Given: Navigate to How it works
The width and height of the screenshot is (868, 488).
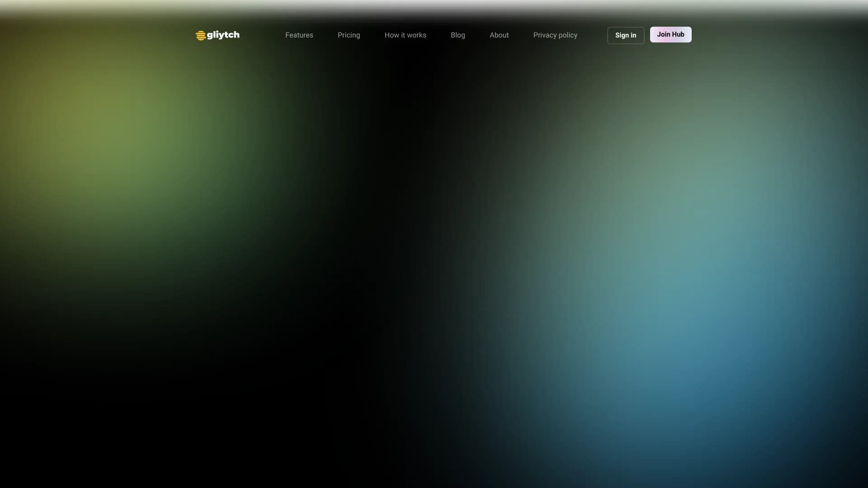Looking at the screenshot, I should [405, 35].
